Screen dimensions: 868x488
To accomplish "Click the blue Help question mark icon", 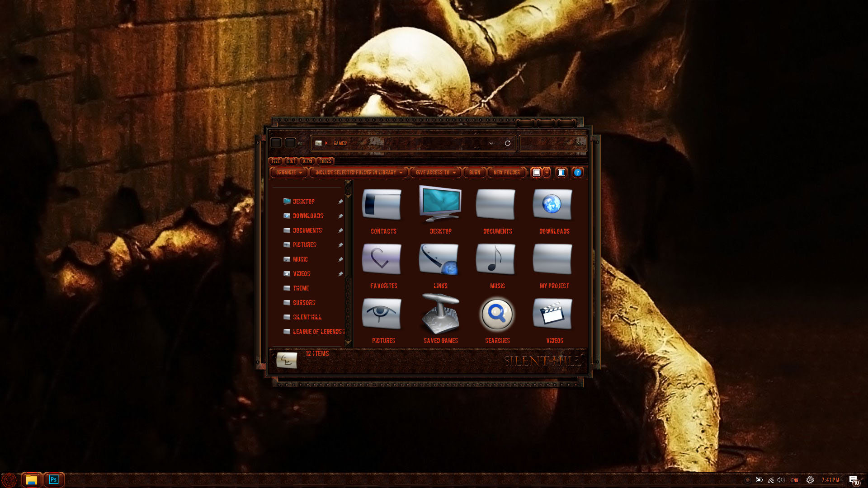I will click(x=577, y=173).
